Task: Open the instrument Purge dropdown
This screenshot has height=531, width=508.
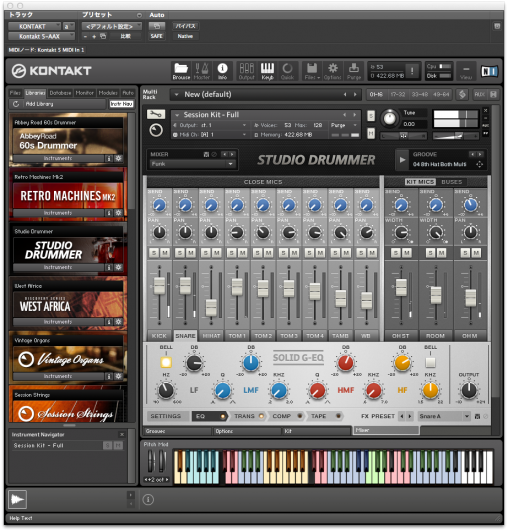Action: coord(344,125)
